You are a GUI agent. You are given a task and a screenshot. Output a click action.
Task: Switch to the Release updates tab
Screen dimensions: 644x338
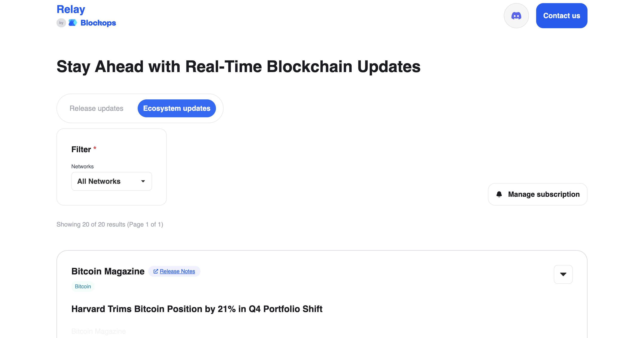tap(96, 108)
